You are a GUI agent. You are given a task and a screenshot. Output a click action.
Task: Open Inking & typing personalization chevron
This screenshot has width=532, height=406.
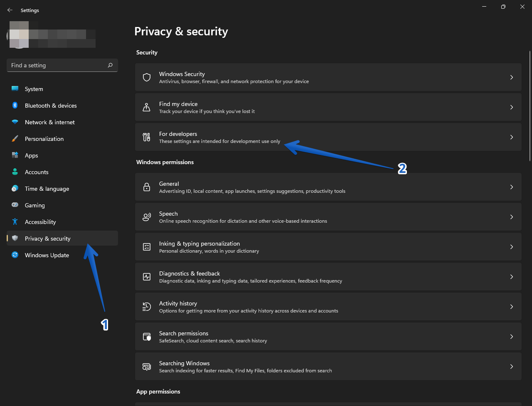point(512,247)
